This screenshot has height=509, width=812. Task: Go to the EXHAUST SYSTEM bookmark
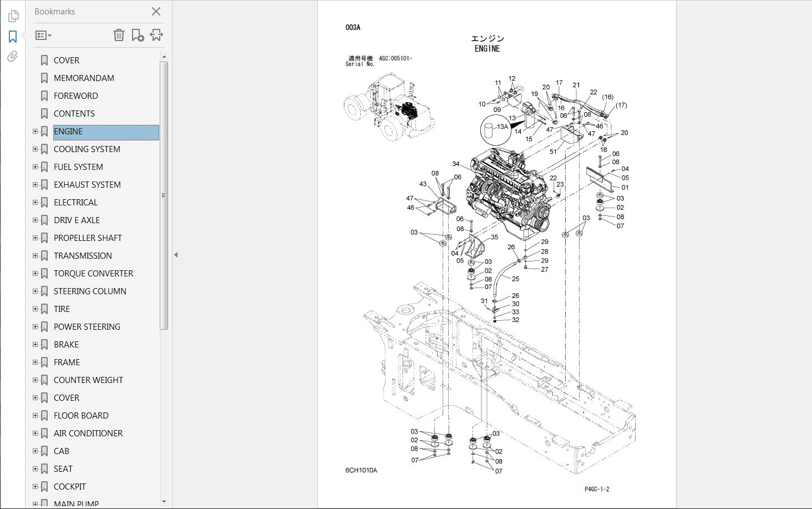tap(87, 185)
